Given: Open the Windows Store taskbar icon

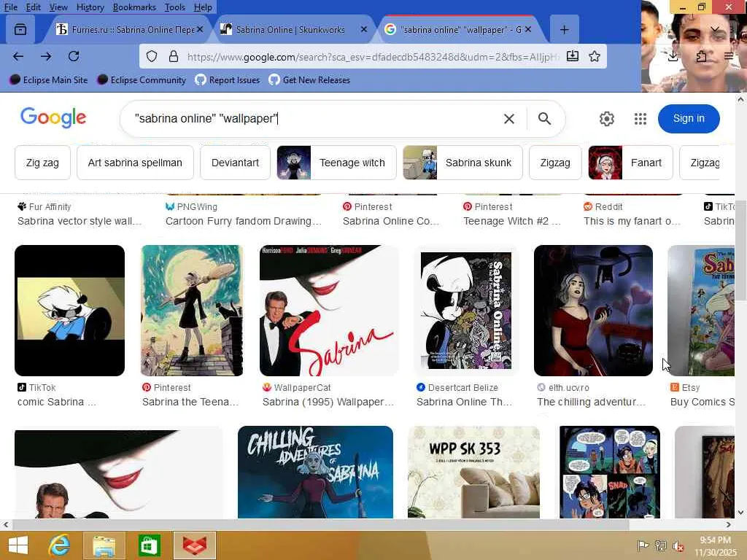Looking at the screenshot, I should point(149,545).
